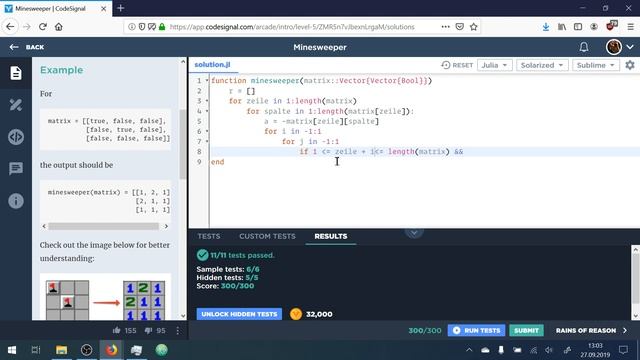
Task: Click the example code horizontal scrollbar
Action: point(103,226)
